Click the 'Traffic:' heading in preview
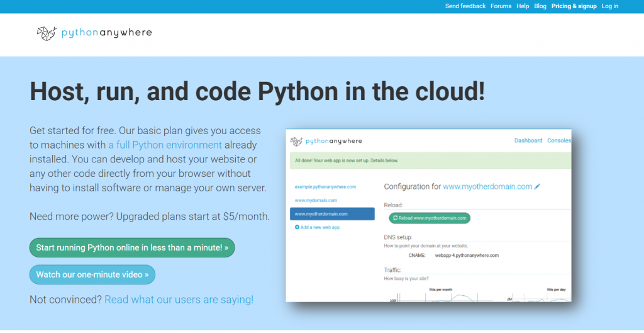This screenshot has height=333, width=644. tap(392, 270)
